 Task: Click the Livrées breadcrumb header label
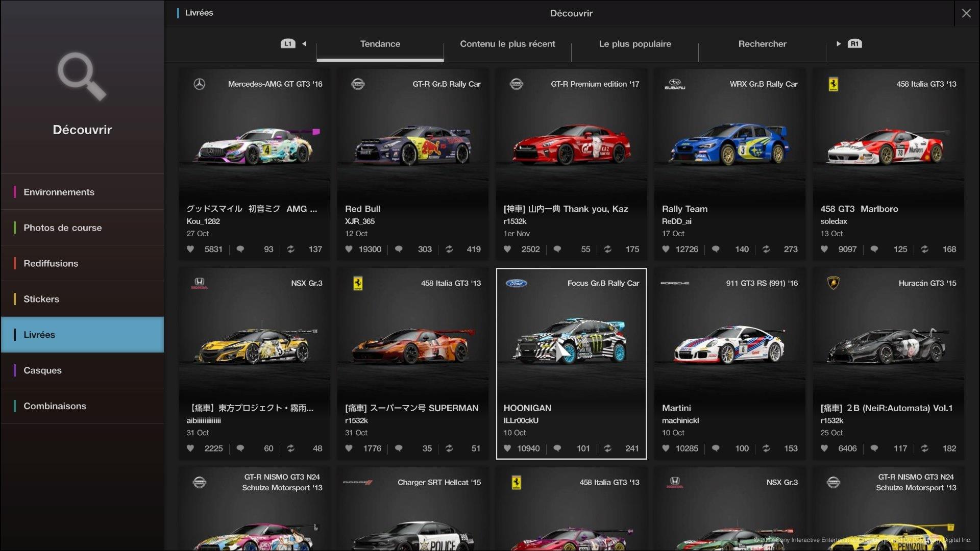[199, 13]
